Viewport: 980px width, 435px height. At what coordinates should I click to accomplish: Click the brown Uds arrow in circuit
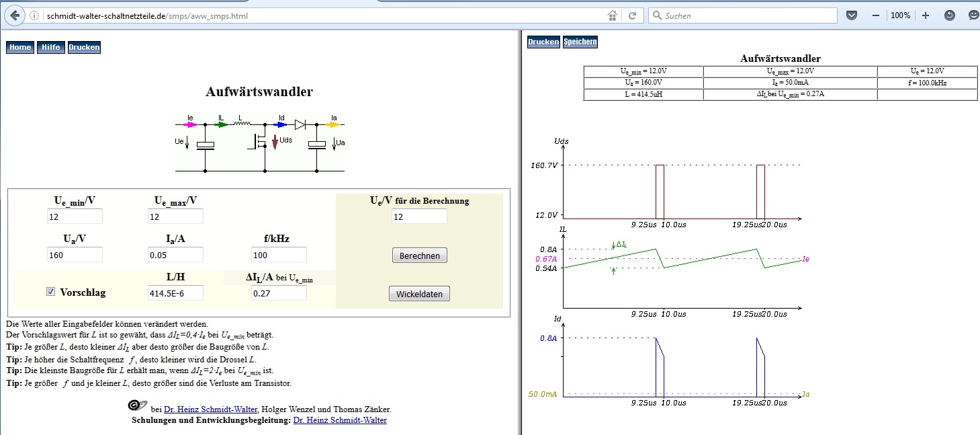click(x=274, y=142)
